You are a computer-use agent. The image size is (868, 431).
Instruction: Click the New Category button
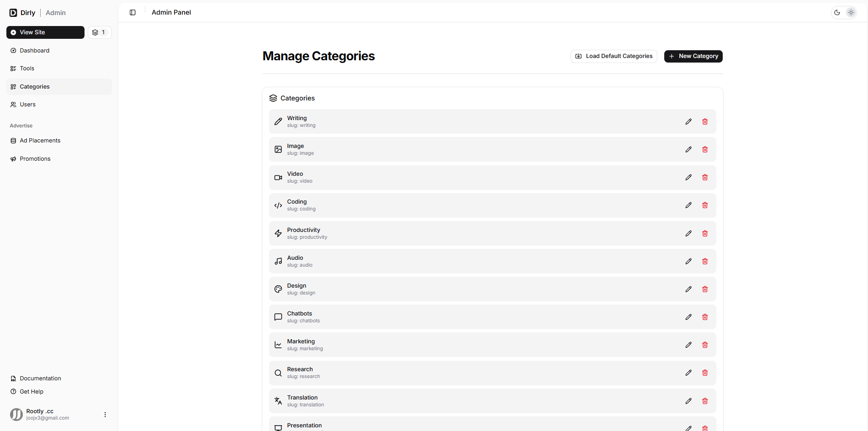click(x=693, y=56)
